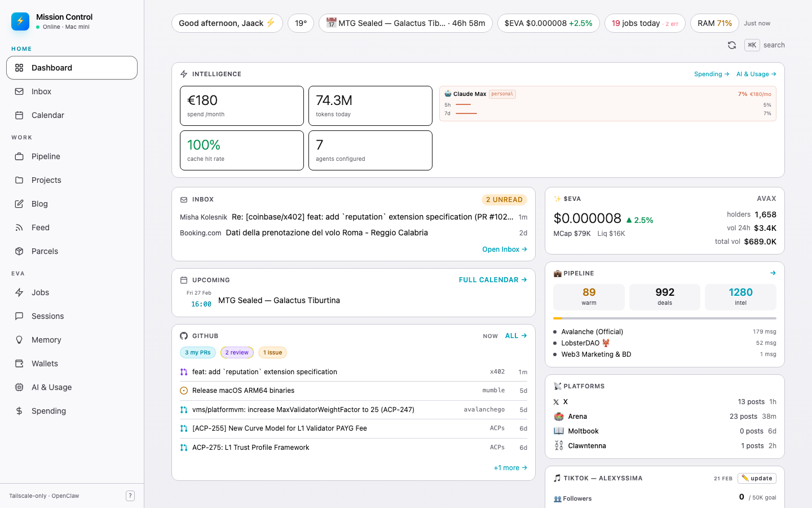Open help with the question mark icon
The height and width of the screenshot is (508, 812).
(x=130, y=496)
